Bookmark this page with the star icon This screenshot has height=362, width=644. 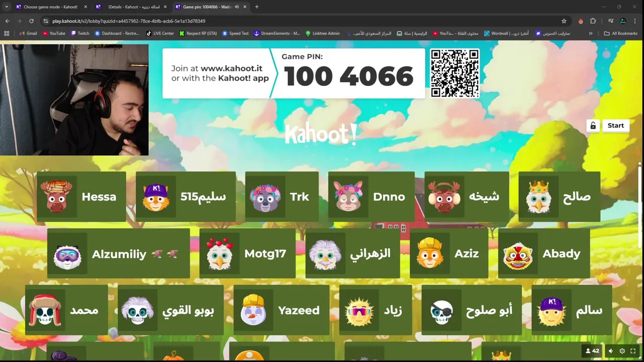[x=564, y=21]
